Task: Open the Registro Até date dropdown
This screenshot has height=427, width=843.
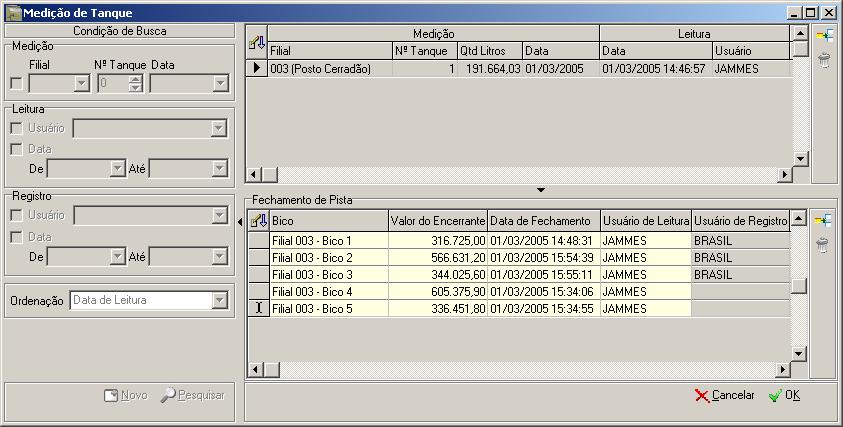Action: (219, 257)
